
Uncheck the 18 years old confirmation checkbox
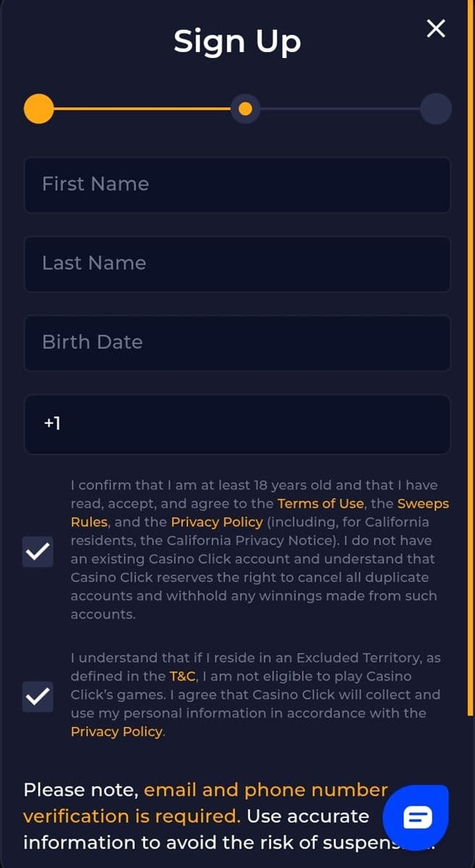tap(38, 552)
